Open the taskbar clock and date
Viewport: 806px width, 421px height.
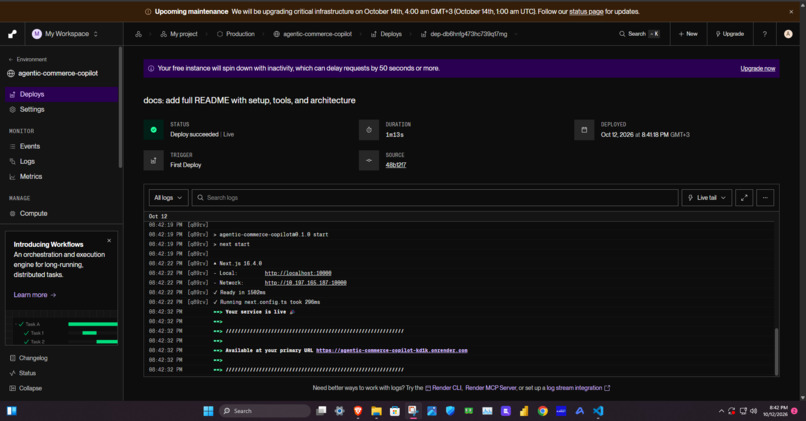point(775,411)
